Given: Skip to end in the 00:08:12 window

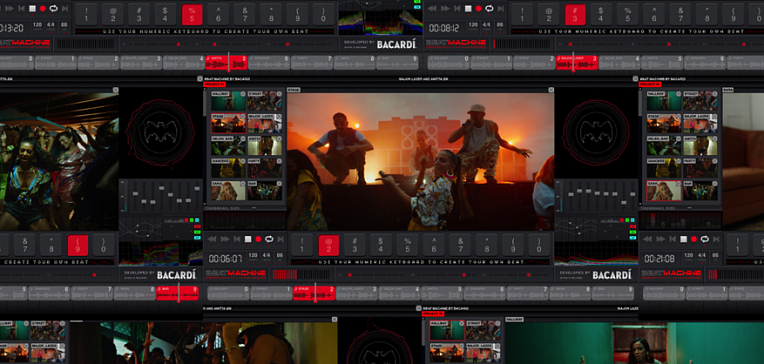Looking at the screenshot, I should point(500,8).
